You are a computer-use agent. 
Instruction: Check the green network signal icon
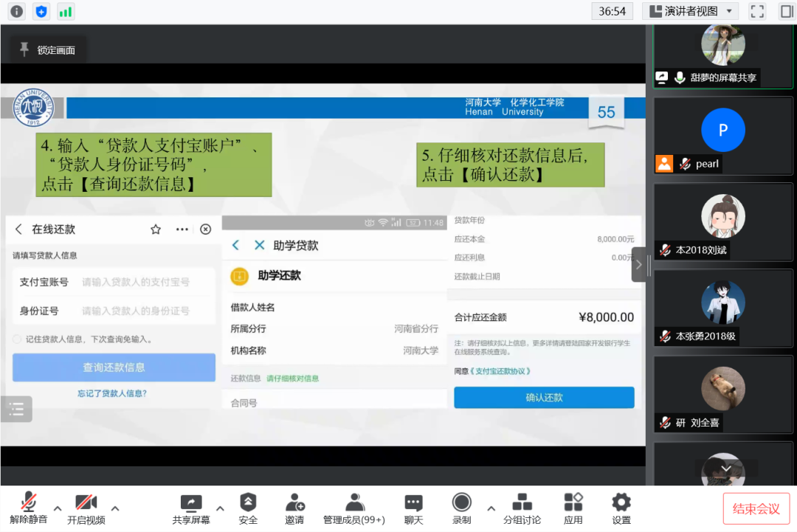pyautogui.click(x=66, y=11)
